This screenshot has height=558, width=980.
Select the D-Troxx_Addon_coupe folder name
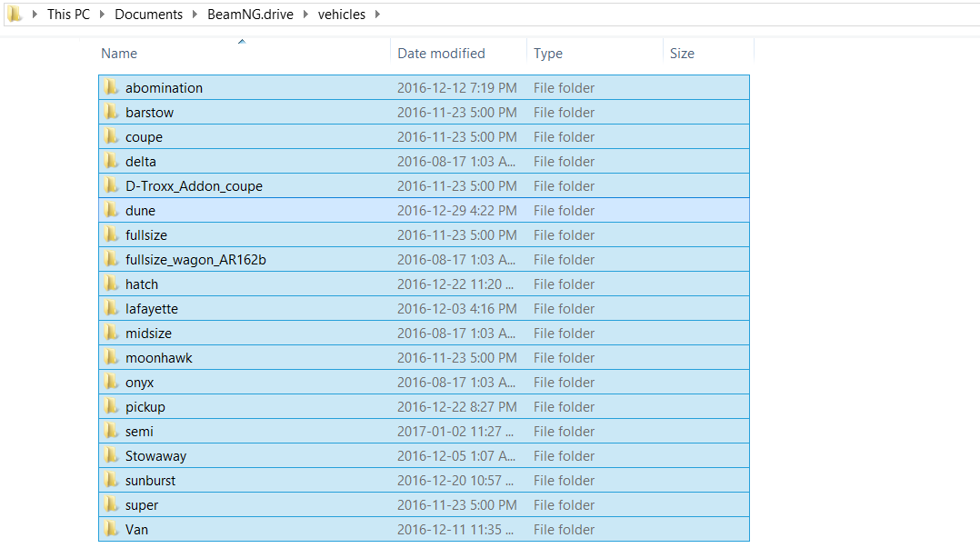(x=194, y=186)
